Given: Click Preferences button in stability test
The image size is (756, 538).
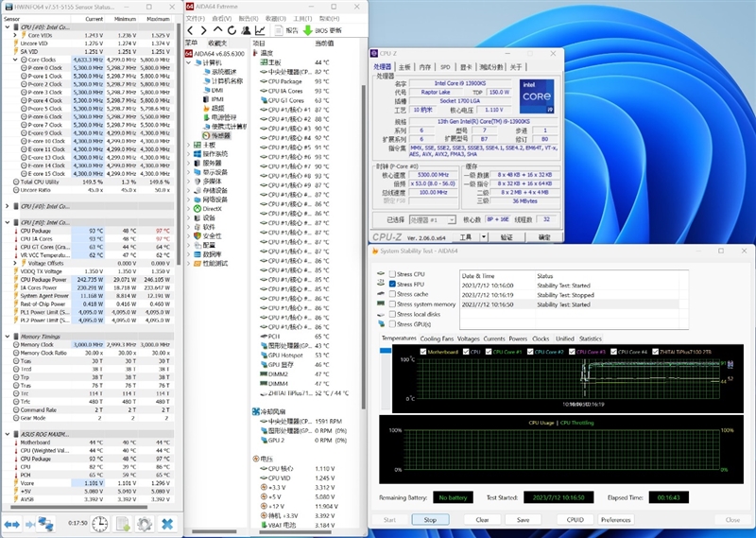Looking at the screenshot, I should [616, 520].
